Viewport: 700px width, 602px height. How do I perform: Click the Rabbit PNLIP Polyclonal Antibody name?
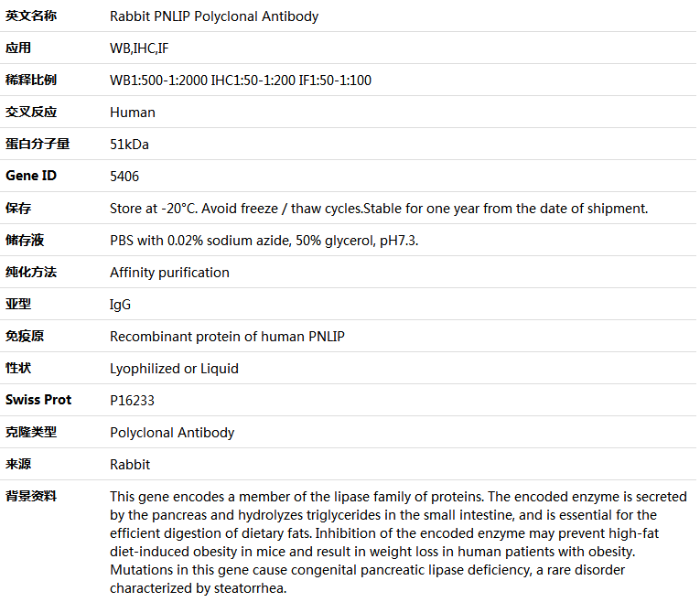214,16
